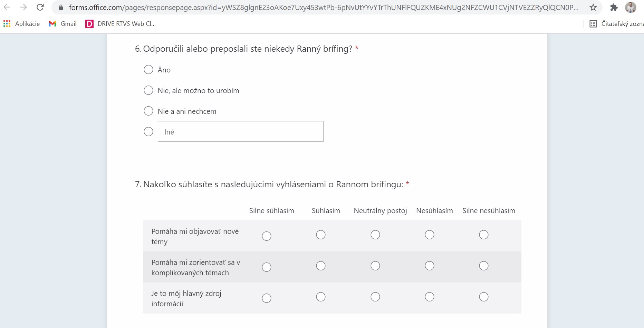Click the browser back arrow
Viewport: 644px width, 328px height.
7,7
